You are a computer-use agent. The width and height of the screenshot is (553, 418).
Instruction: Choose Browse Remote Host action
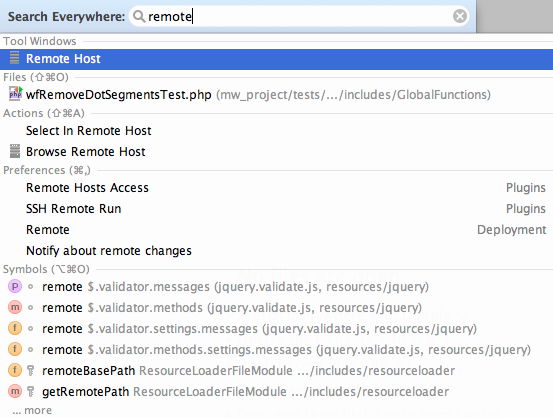(x=276, y=152)
